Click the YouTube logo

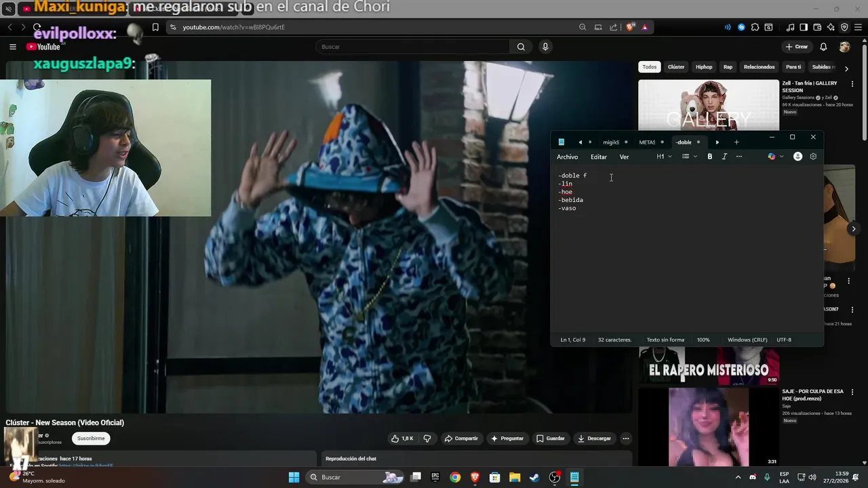coord(43,47)
